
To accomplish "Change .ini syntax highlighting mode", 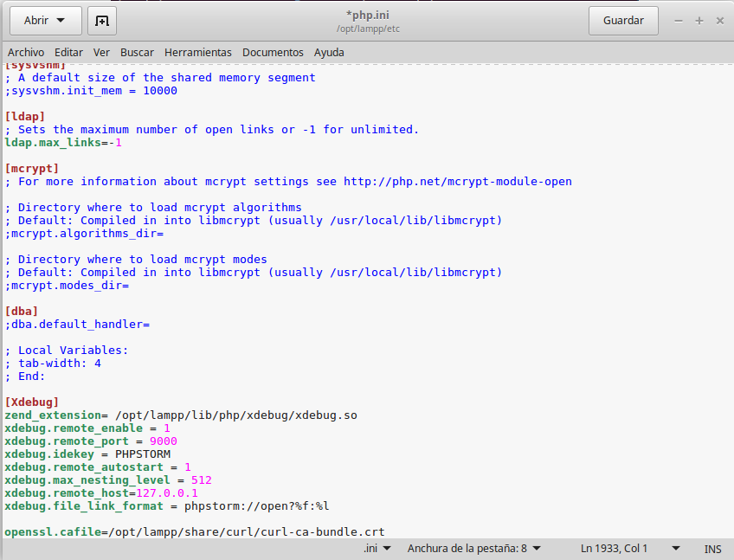I will click(x=377, y=548).
